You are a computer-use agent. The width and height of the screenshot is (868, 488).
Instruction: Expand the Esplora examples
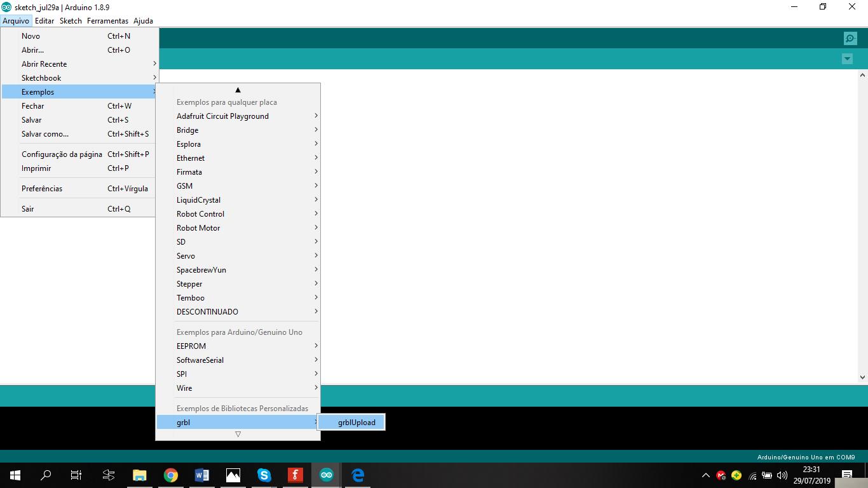(238, 144)
